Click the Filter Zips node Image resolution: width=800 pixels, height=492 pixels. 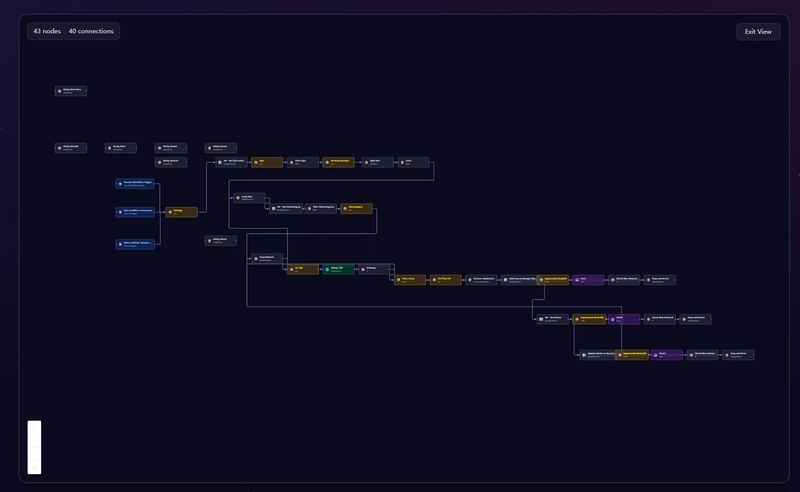pos(303,161)
